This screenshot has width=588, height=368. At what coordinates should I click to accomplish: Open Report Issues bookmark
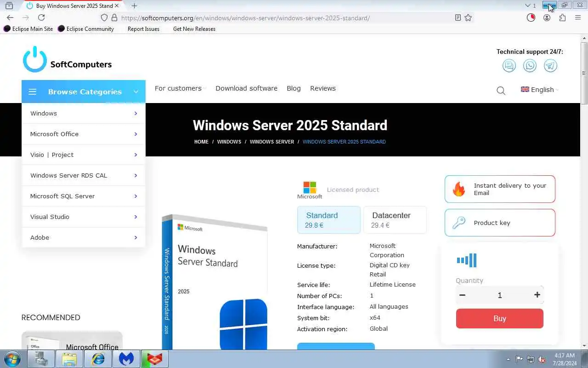pyautogui.click(x=143, y=29)
